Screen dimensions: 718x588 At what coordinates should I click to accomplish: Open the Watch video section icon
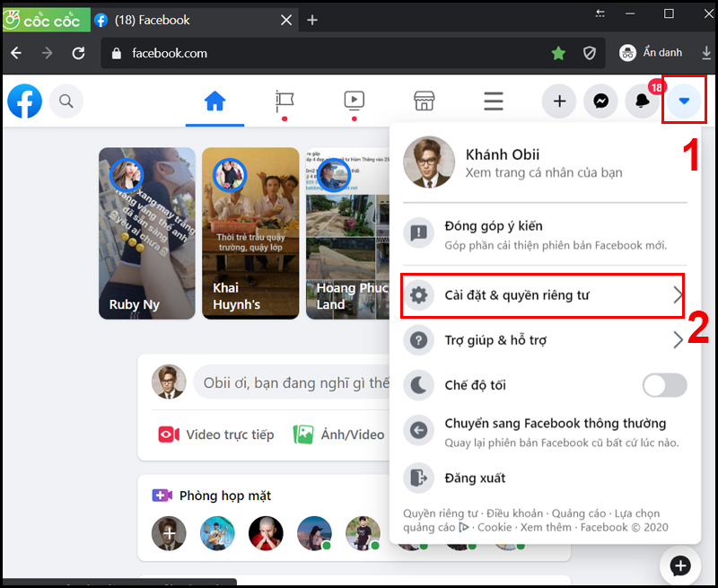tap(354, 101)
